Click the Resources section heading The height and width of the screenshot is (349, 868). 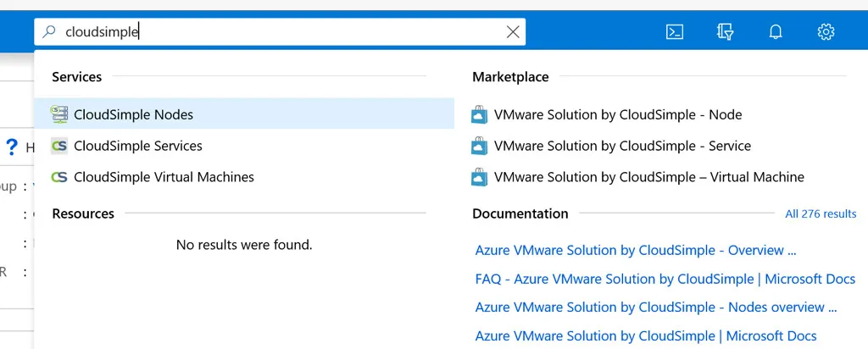point(83,213)
